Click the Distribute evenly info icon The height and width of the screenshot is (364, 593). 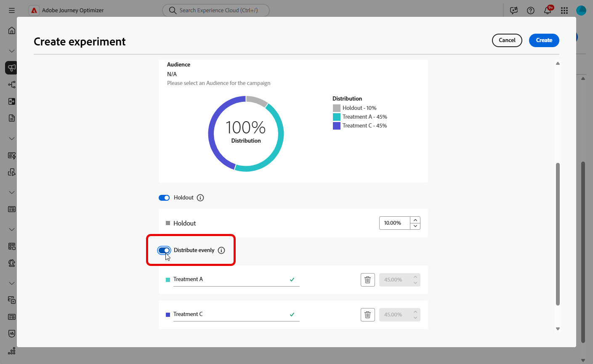coord(221,250)
